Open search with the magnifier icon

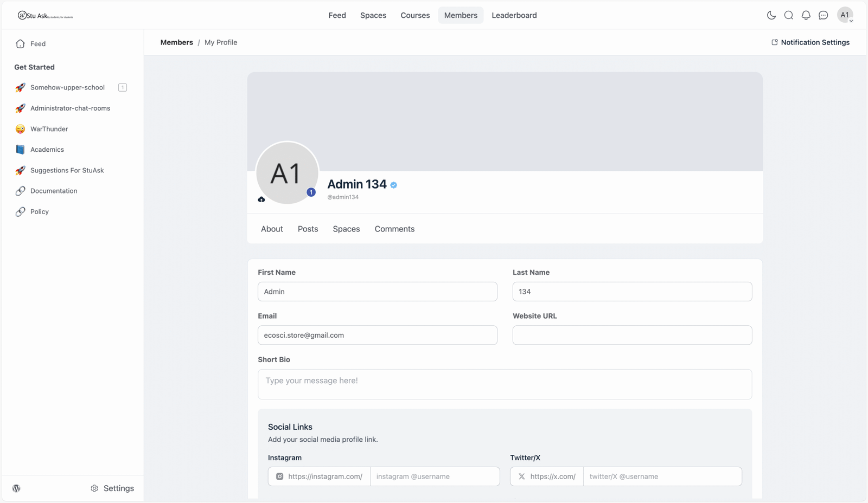pos(788,15)
